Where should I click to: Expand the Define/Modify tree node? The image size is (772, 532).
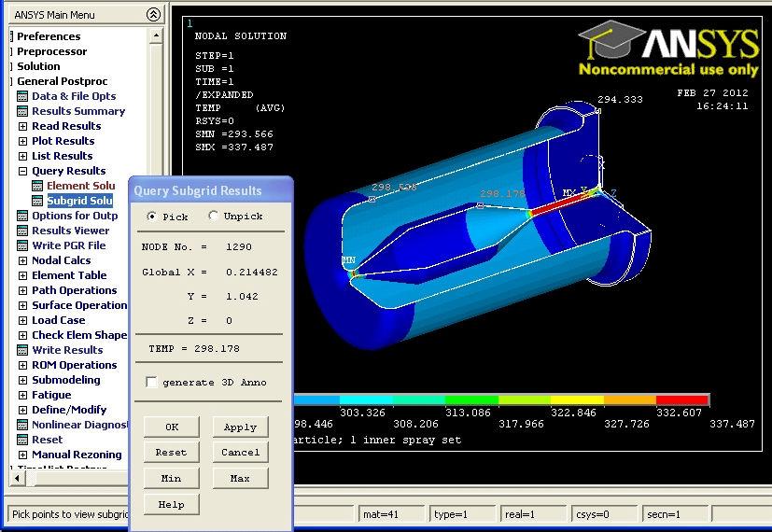[22, 410]
